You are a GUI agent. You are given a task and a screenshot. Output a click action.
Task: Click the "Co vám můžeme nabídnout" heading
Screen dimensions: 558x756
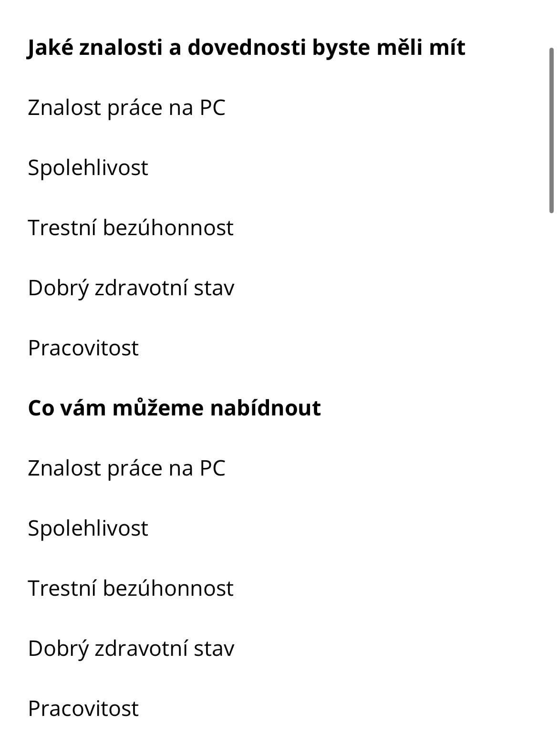pyautogui.click(x=174, y=408)
